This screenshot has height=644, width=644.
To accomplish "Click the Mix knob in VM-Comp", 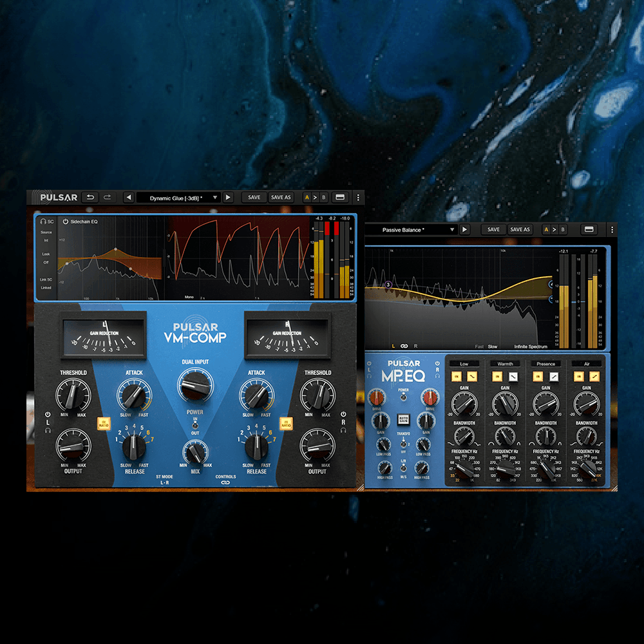I will pos(195,452).
